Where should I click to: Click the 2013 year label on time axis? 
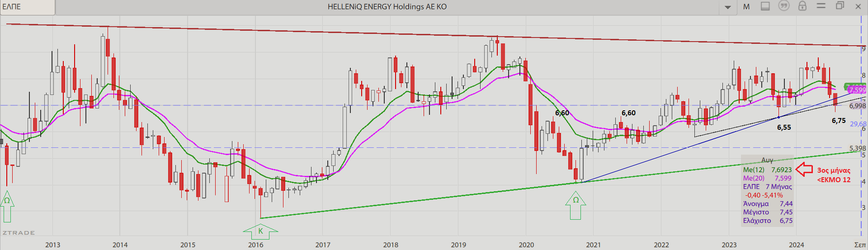[x=52, y=245]
